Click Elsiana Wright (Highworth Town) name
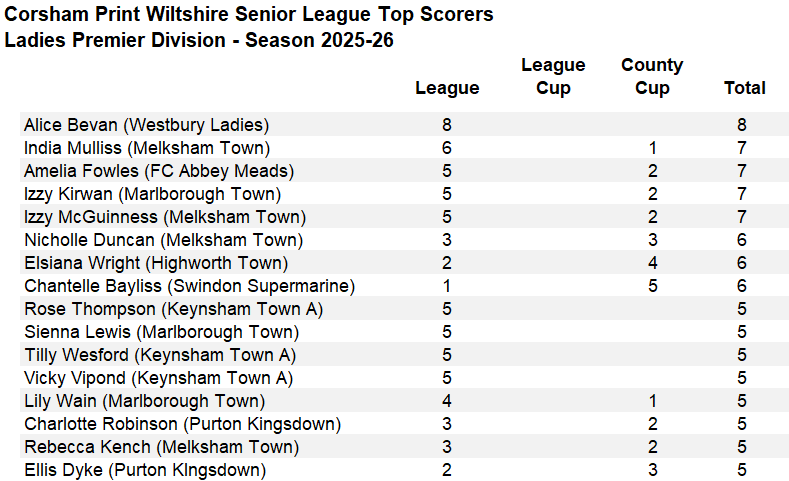Viewport: 789px width, 481px height. click(x=156, y=263)
